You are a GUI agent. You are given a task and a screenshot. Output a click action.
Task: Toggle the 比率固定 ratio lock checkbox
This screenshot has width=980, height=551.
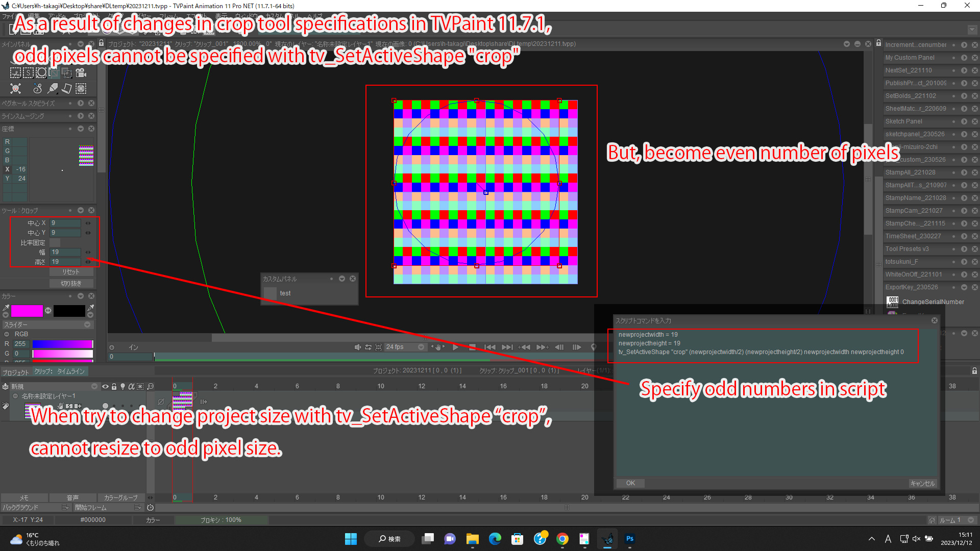click(x=55, y=243)
